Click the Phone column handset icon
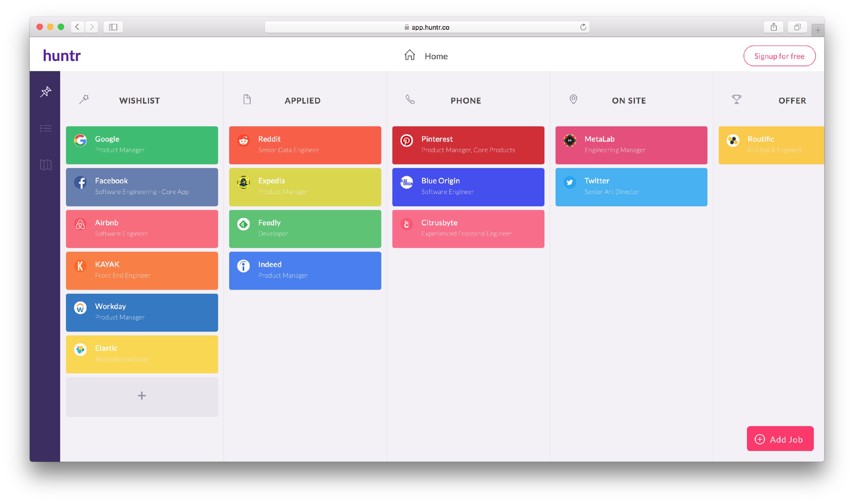Viewport: 854px width, 504px height. (x=410, y=100)
